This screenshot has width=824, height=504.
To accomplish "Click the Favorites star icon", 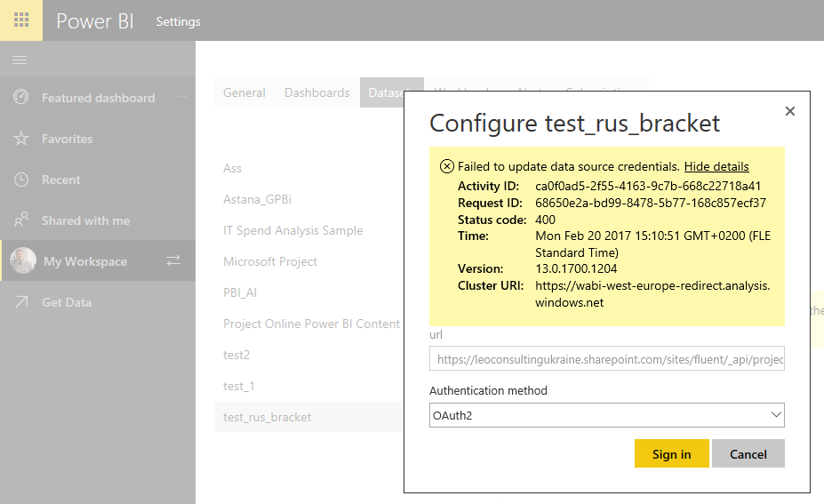I will click(21, 139).
